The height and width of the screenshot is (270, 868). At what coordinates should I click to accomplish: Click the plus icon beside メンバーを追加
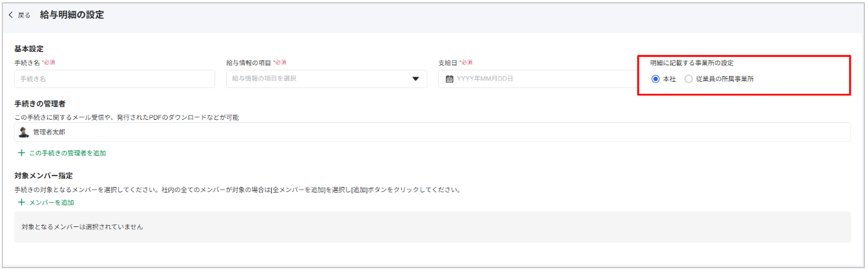coord(21,202)
